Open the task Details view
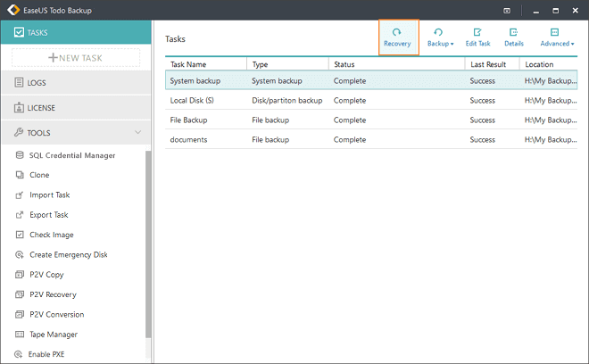The width and height of the screenshot is (589, 364). point(514,37)
